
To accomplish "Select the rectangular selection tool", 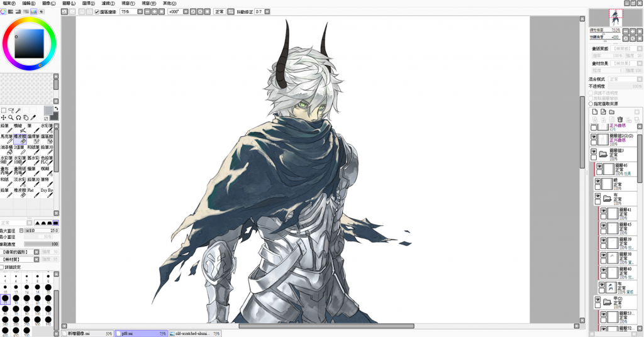I will click(x=4, y=110).
